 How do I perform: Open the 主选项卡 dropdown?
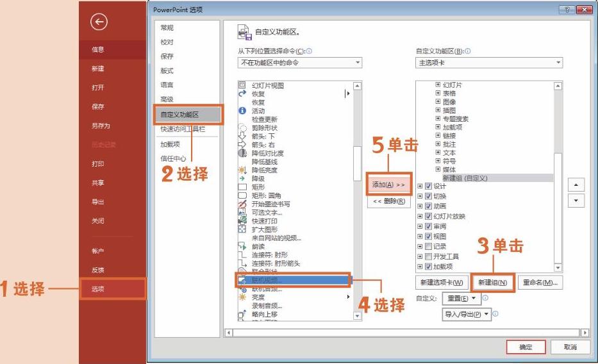pos(489,63)
